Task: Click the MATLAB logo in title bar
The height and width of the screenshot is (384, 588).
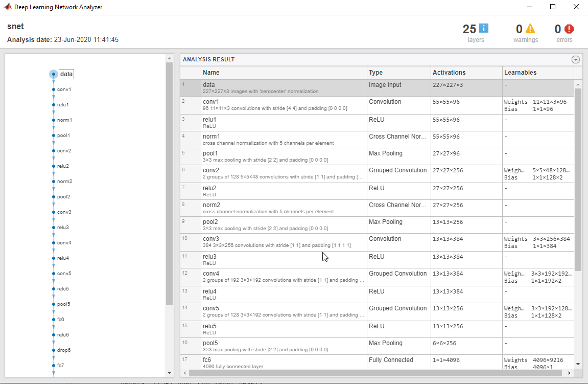Action: (x=7, y=7)
